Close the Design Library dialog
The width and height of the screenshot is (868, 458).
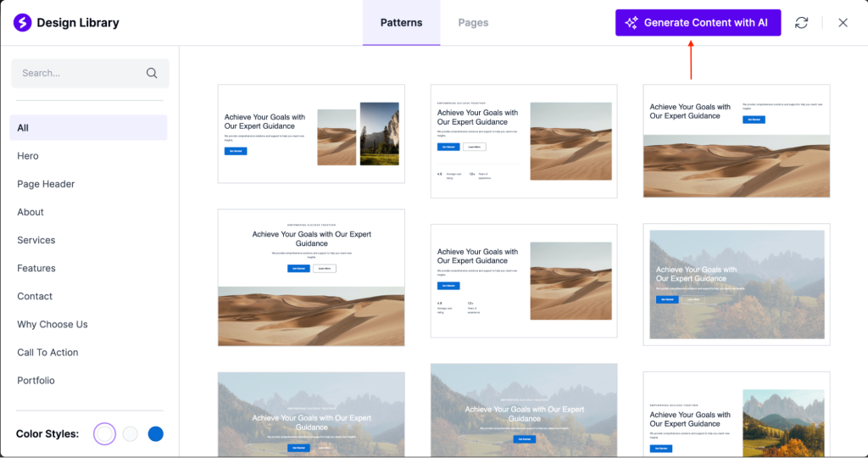coord(843,23)
